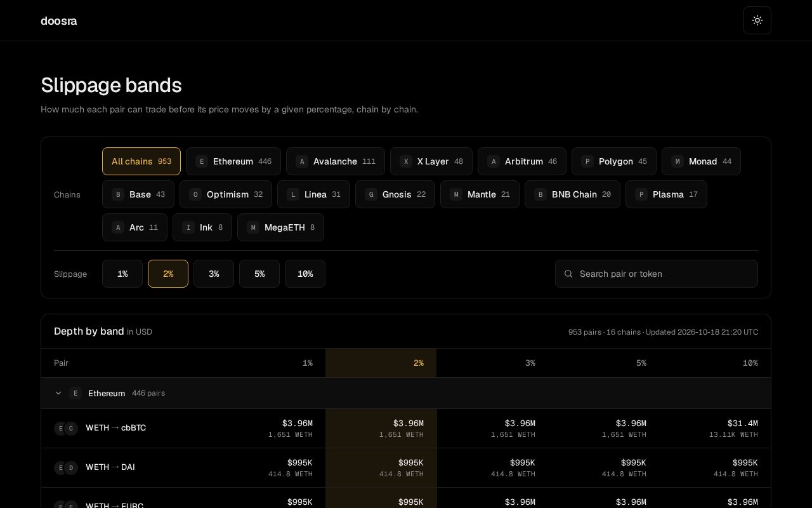Choose the BNB Chain chip
The image size is (812, 508).
[x=572, y=194]
